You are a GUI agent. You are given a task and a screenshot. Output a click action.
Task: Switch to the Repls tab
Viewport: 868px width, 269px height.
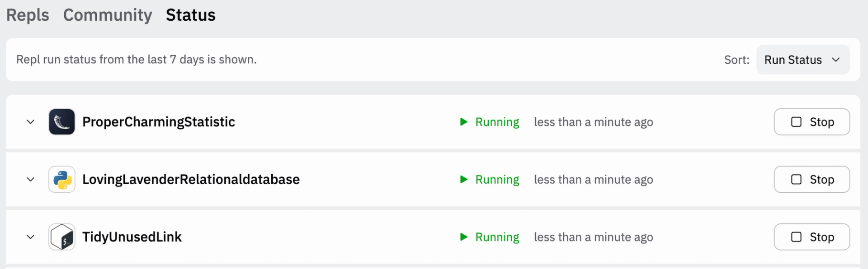28,15
